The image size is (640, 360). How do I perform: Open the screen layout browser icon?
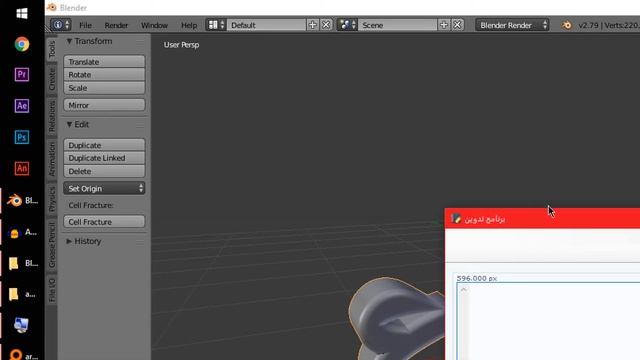click(216, 25)
